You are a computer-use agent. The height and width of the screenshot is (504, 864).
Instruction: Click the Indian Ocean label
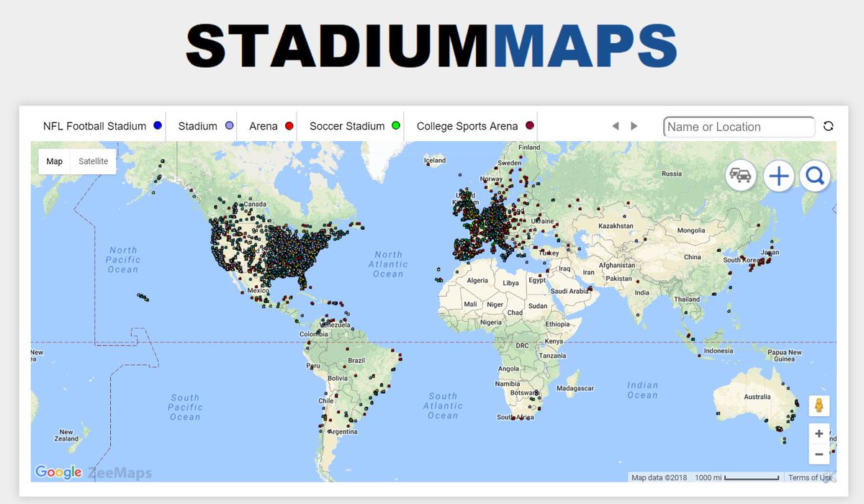pos(643,390)
